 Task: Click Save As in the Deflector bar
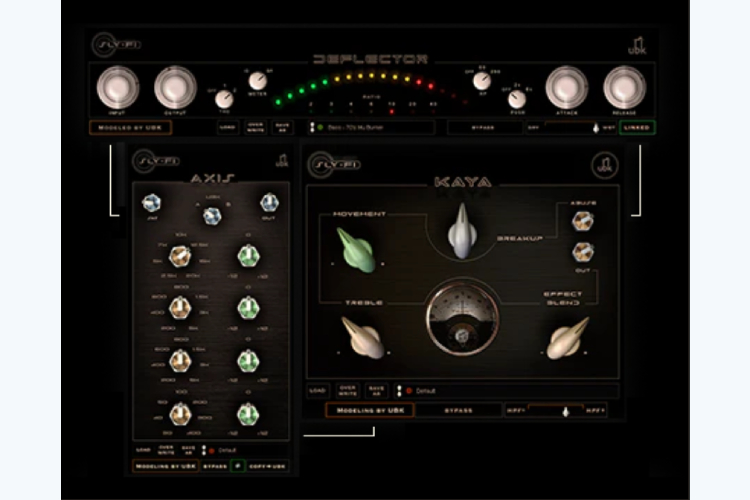pos(282,128)
